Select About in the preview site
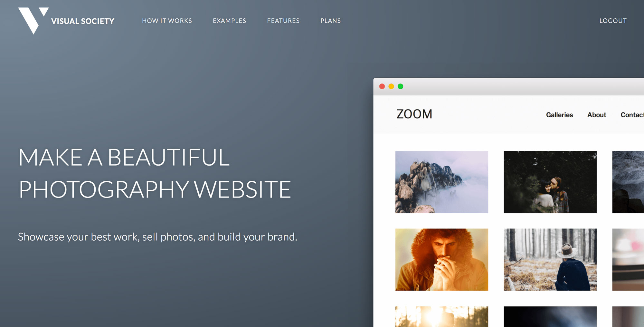This screenshot has height=327, width=644. [597, 115]
